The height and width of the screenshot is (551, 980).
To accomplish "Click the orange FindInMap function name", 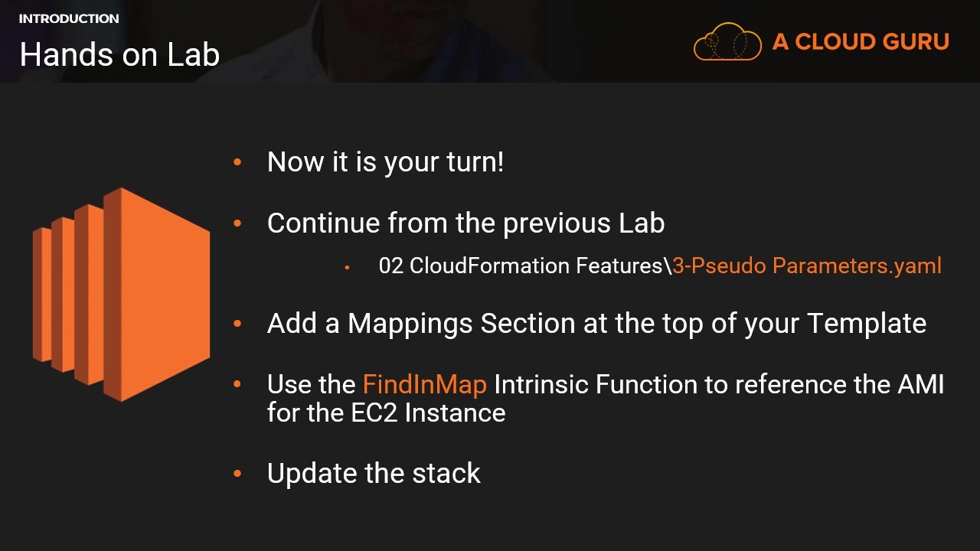I will click(x=424, y=384).
